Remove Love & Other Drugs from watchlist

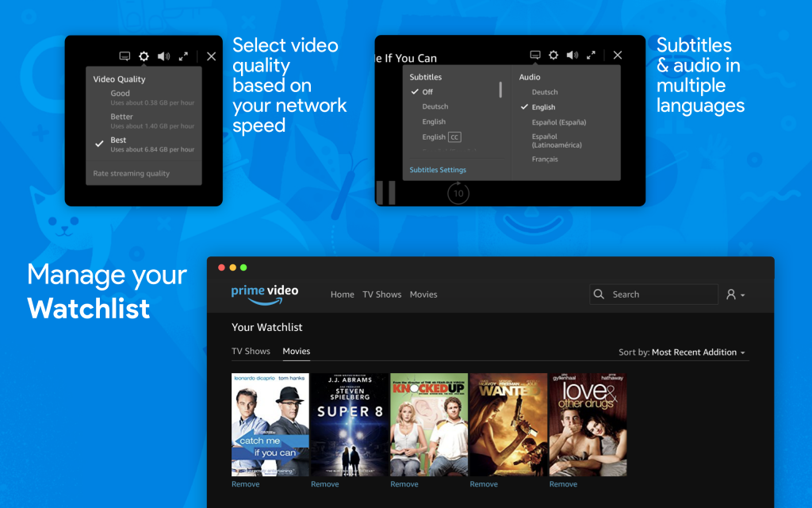pos(564,484)
